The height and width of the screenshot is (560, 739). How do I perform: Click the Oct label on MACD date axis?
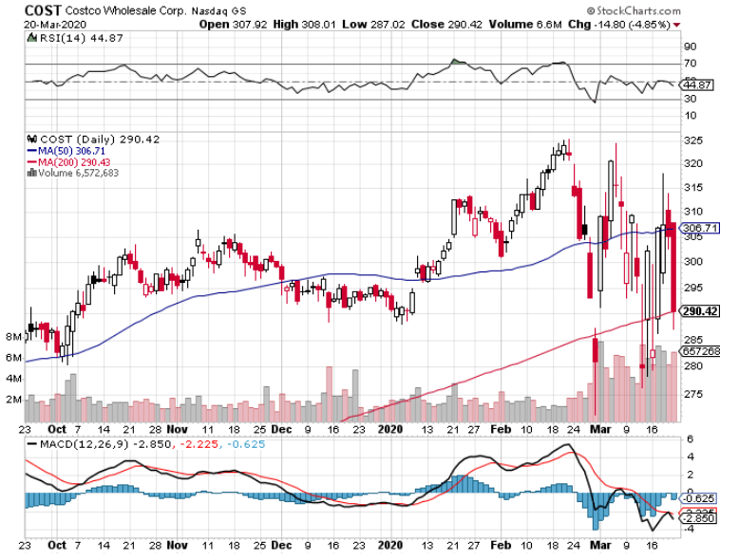click(57, 546)
